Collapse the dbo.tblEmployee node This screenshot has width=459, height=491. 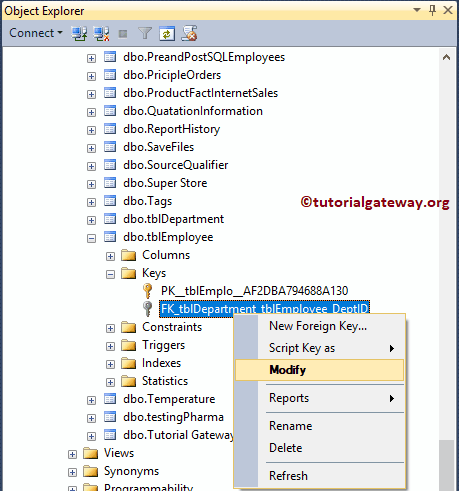click(x=91, y=238)
